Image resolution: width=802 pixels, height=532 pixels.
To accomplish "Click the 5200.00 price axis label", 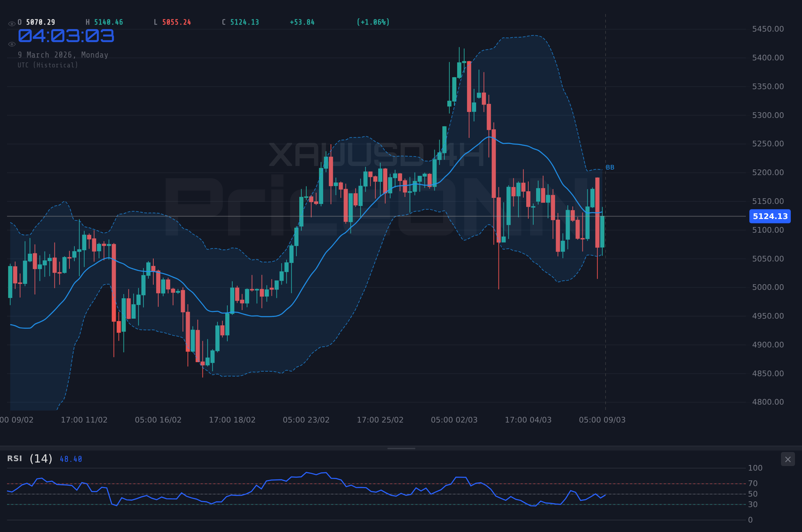I will click(768, 172).
